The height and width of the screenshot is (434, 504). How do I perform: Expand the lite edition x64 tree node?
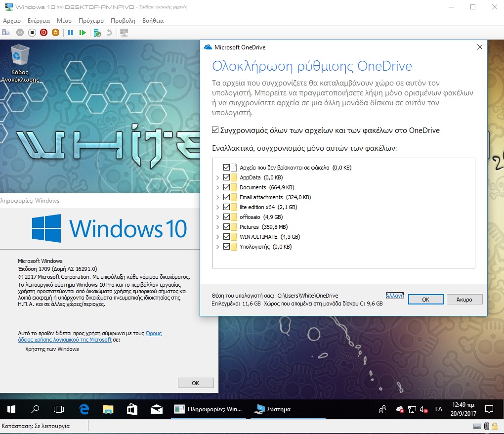pyautogui.click(x=217, y=207)
